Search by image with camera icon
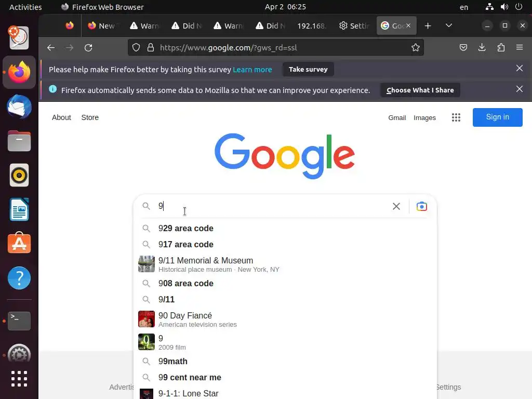This screenshot has width=532, height=399. 422,206
